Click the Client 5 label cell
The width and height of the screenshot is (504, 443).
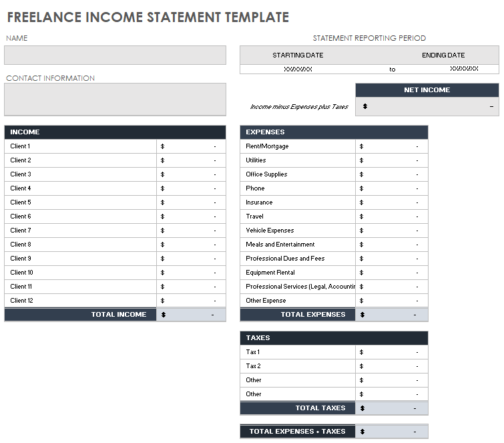80,202
